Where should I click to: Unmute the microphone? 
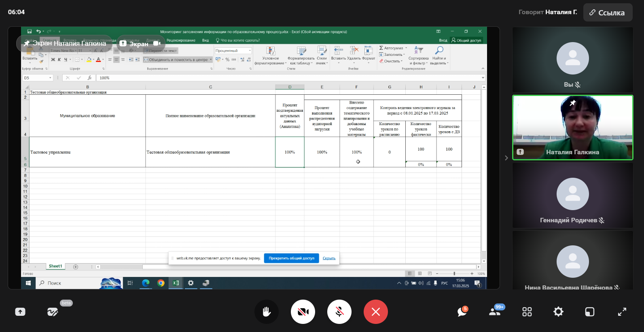pos(339,312)
